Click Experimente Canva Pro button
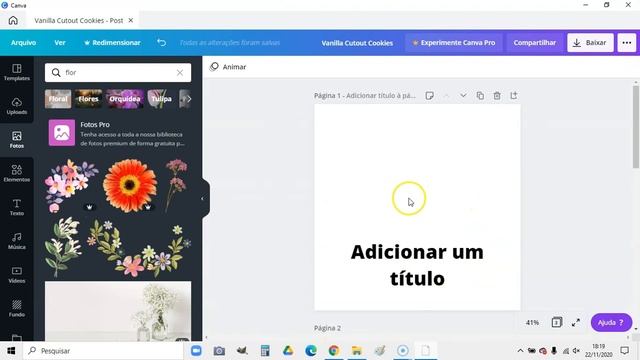This screenshot has width=640, height=360. pos(453,42)
